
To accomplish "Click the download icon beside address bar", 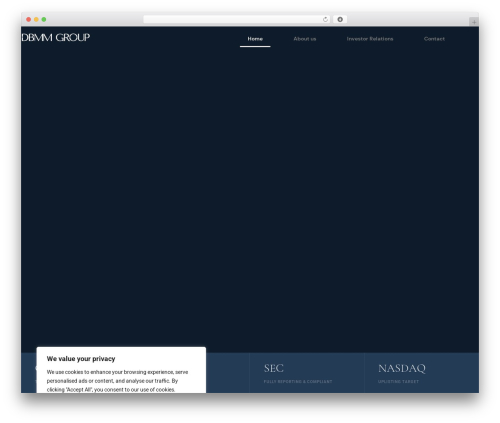I will pos(340,19).
